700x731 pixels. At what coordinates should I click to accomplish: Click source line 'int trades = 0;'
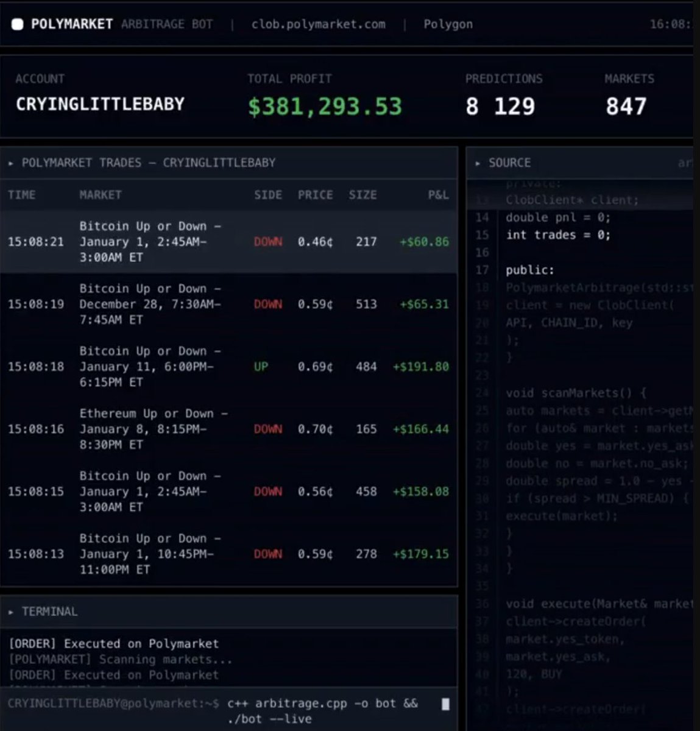pos(557,235)
